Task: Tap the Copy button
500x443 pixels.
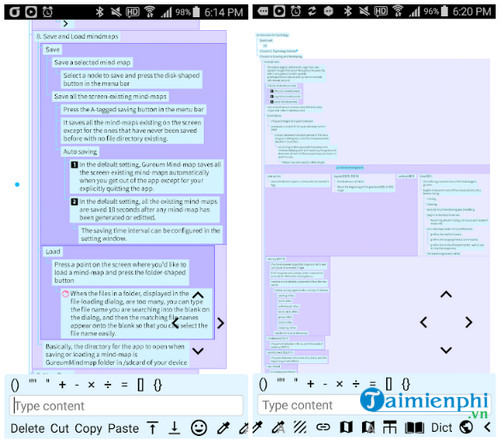Action: pos(88,429)
